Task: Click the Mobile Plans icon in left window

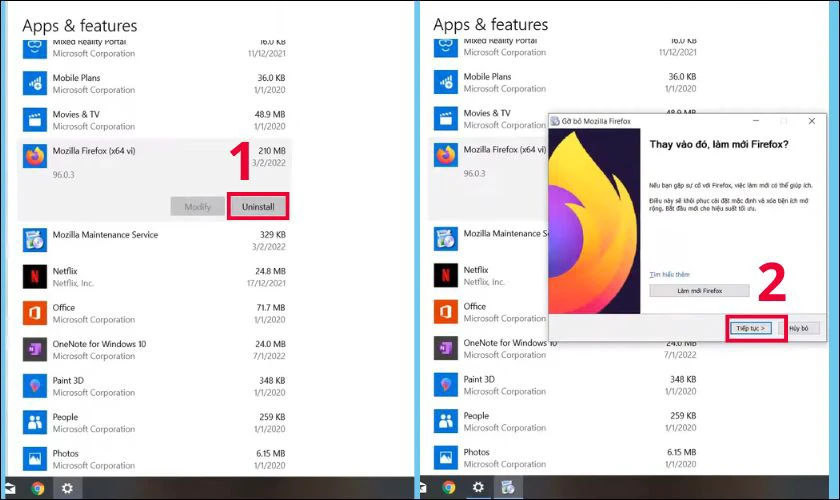Action: click(x=35, y=83)
